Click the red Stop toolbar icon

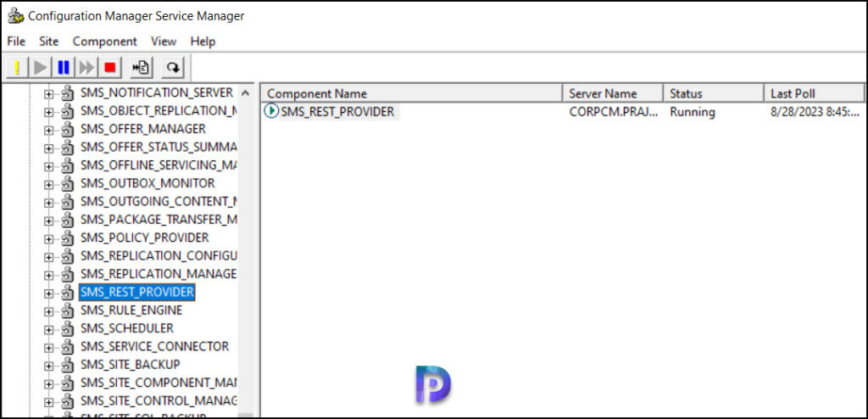tap(110, 68)
